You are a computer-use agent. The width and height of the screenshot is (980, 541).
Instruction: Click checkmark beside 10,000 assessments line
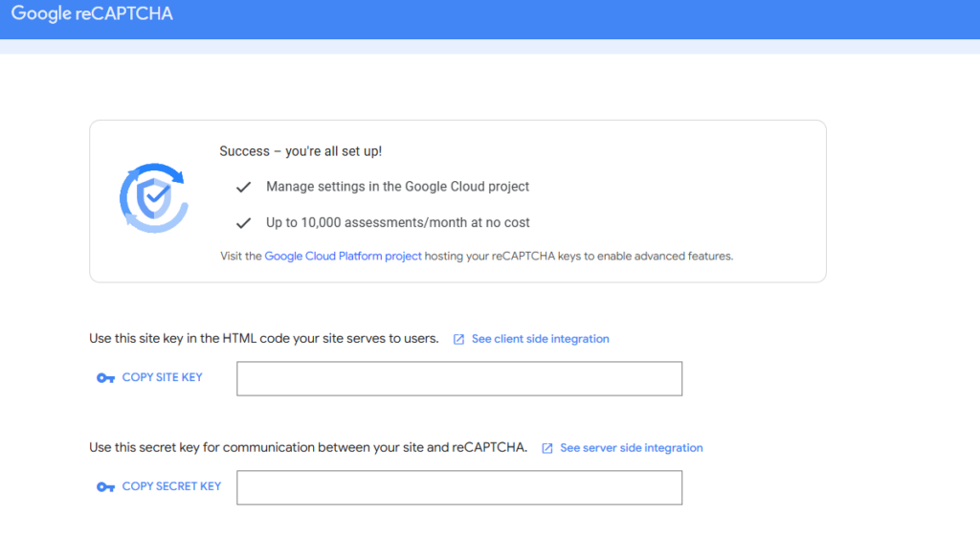[x=243, y=223]
